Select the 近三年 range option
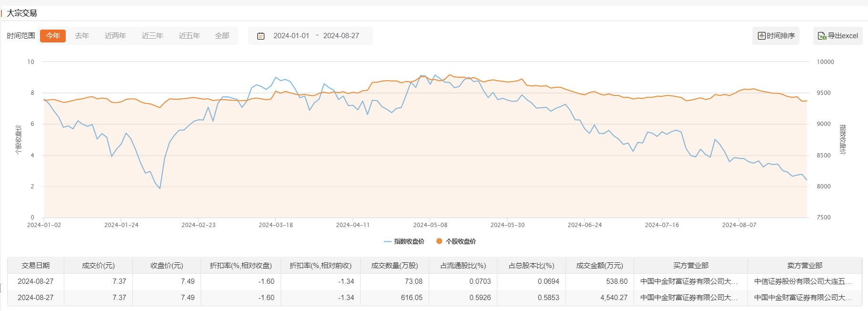868x311 pixels. 152,36
